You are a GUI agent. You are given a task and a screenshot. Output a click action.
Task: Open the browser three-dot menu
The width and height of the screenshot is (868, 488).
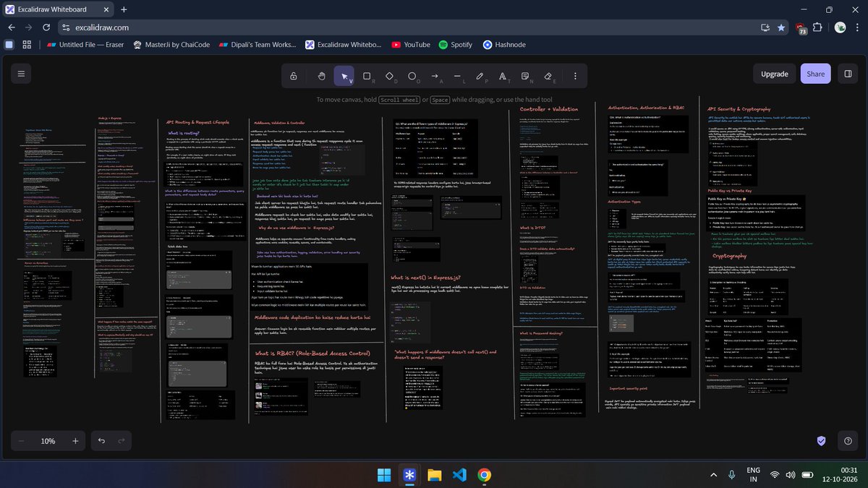(x=858, y=27)
